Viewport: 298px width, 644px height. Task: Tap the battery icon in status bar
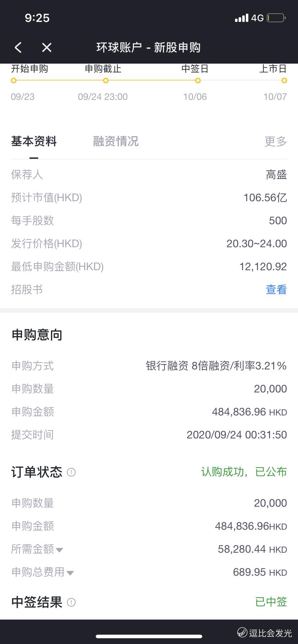[276, 18]
